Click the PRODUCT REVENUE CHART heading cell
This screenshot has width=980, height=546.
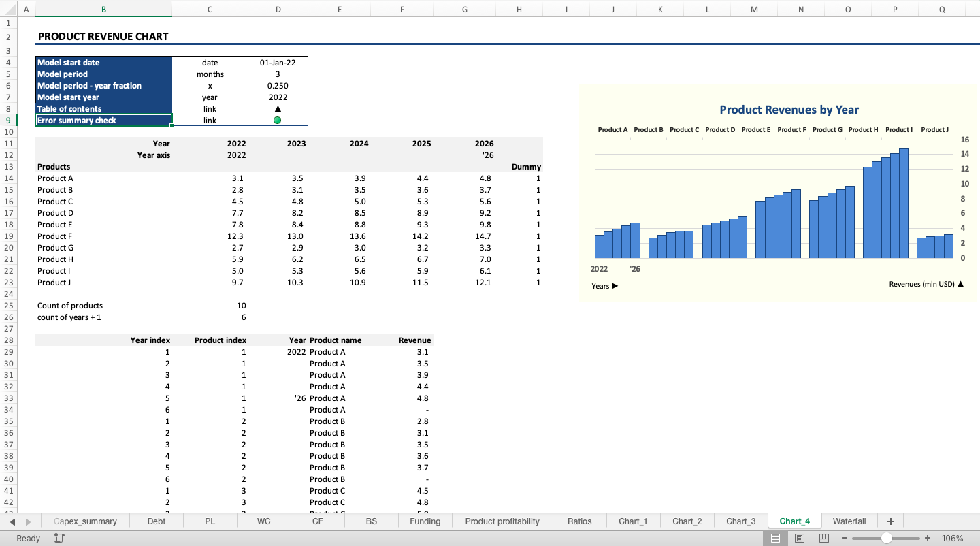[x=103, y=37]
